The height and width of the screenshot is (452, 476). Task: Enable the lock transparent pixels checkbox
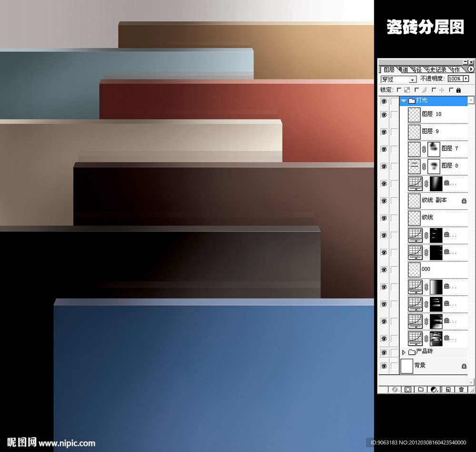[399, 89]
